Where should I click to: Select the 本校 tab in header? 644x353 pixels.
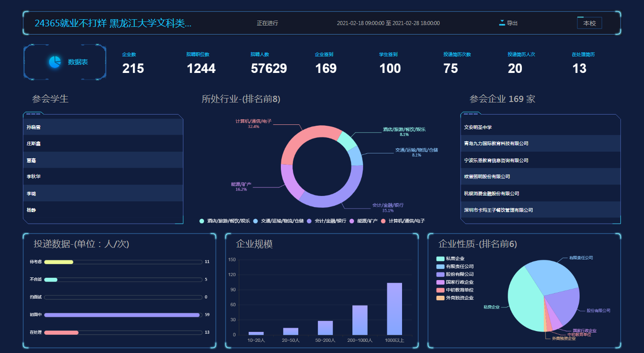tap(589, 23)
